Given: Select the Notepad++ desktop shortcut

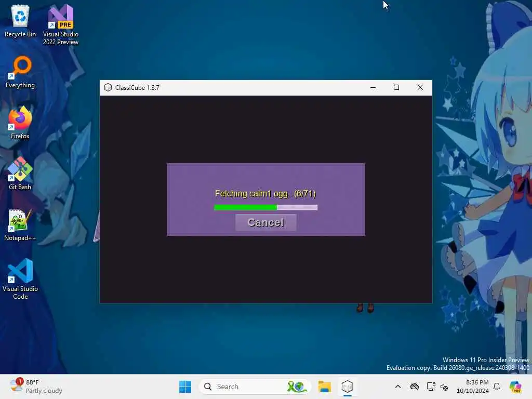Looking at the screenshot, I should (20, 225).
